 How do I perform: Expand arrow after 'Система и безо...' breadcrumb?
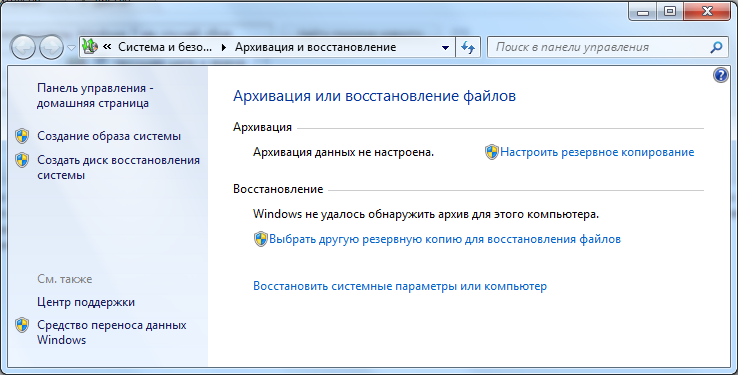224,47
